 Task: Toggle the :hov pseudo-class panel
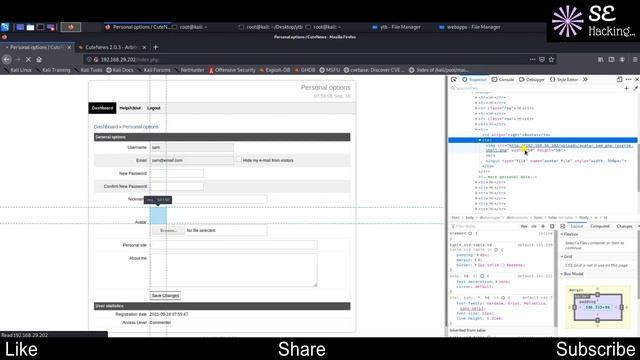pos(524,226)
